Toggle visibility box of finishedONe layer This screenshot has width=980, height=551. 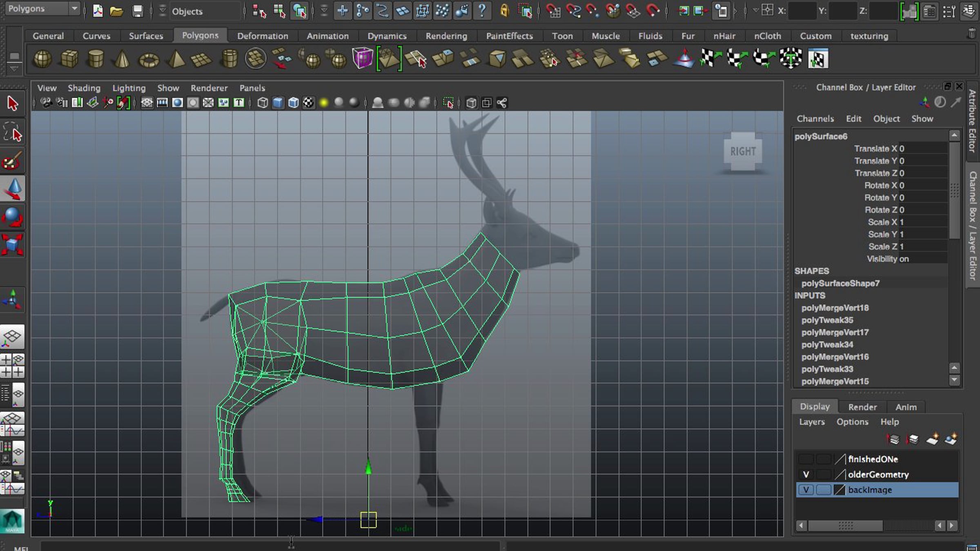(x=806, y=459)
